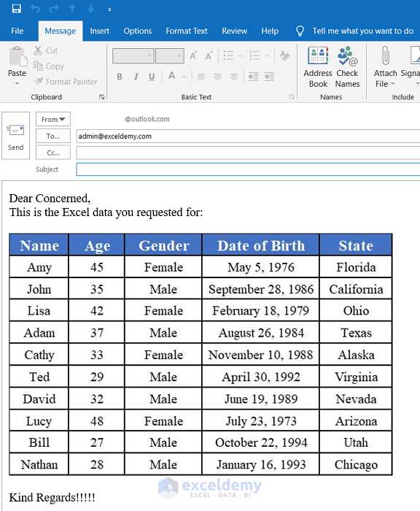Open the Review tab

tap(234, 31)
